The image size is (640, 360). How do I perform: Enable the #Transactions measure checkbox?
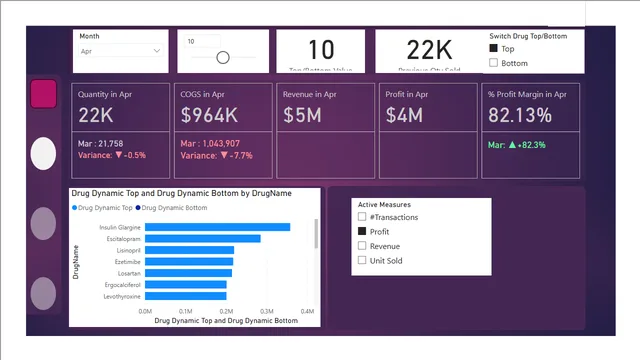click(362, 216)
